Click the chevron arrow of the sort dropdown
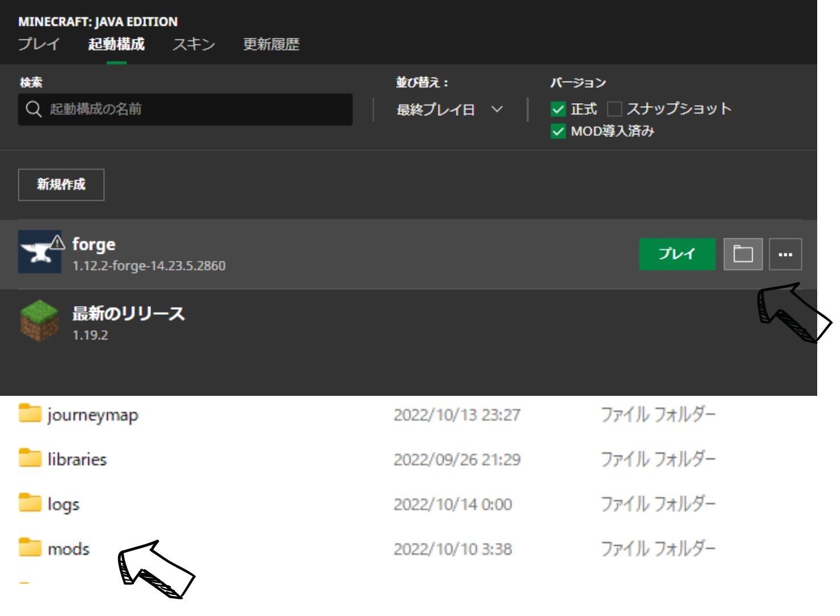 497,109
